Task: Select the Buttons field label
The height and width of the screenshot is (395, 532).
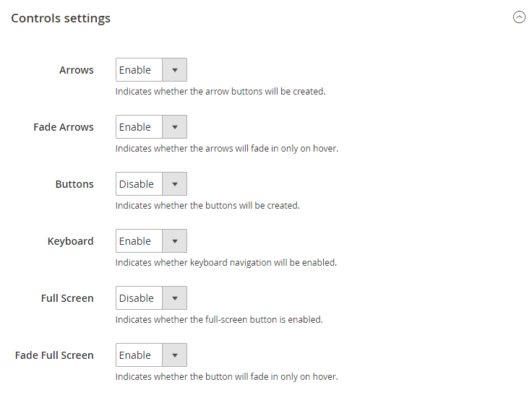Action: [x=74, y=183]
